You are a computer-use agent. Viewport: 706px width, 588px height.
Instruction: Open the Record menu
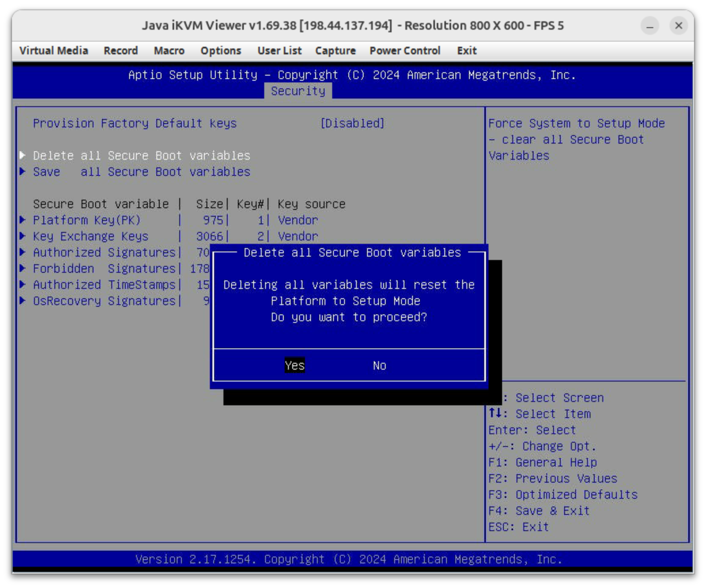point(121,51)
